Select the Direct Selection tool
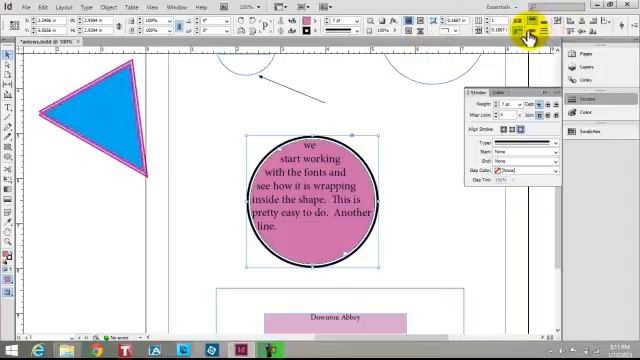 (x=7, y=65)
